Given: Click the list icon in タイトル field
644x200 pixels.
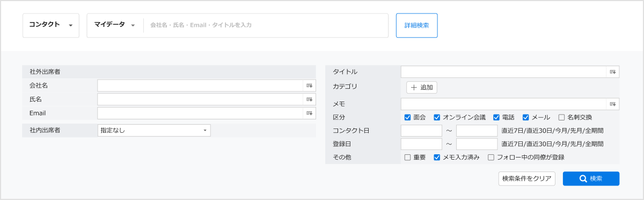Looking at the screenshot, I should (x=612, y=72).
